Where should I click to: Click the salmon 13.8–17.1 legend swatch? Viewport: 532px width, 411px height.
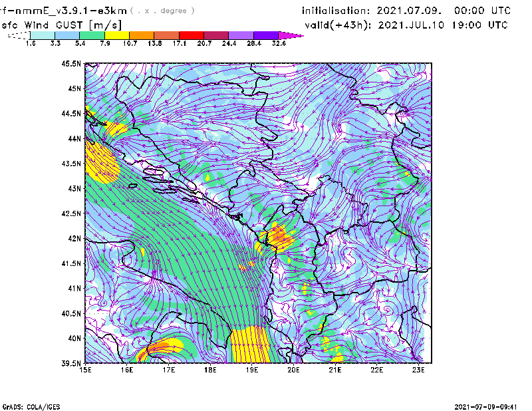pyautogui.click(x=167, y=35)
